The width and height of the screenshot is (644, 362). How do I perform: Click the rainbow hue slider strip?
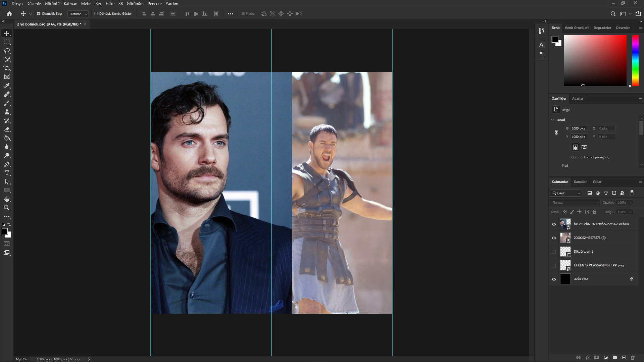click(x=635, y=60)
